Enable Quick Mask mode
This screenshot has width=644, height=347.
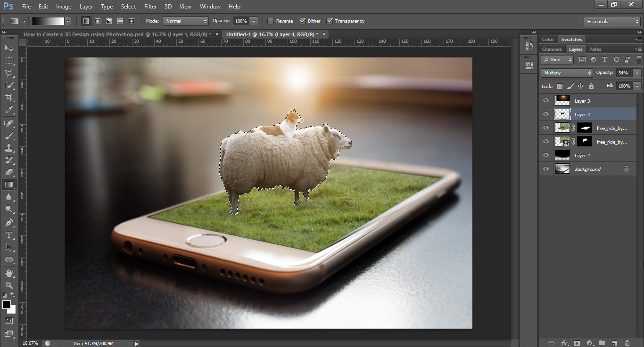pos(9,321)
